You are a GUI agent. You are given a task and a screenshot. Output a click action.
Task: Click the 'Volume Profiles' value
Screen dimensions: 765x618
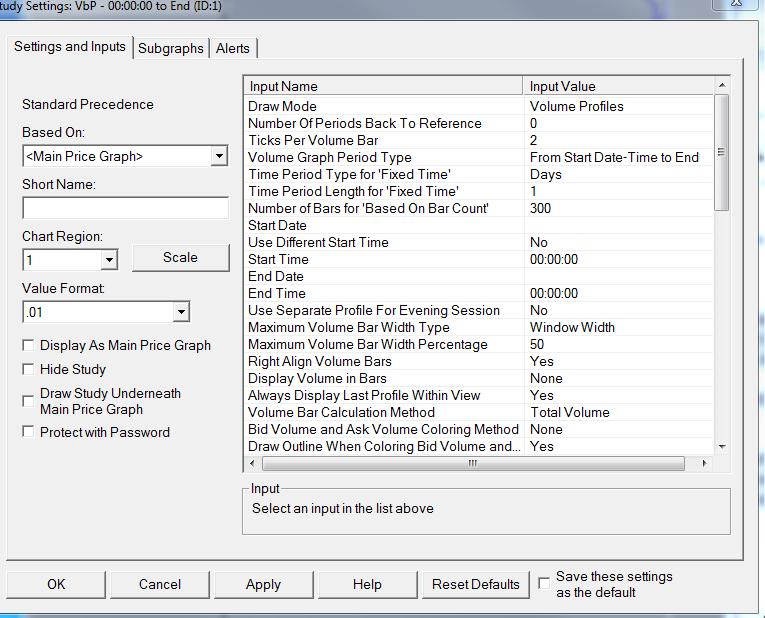pos(577,106)
